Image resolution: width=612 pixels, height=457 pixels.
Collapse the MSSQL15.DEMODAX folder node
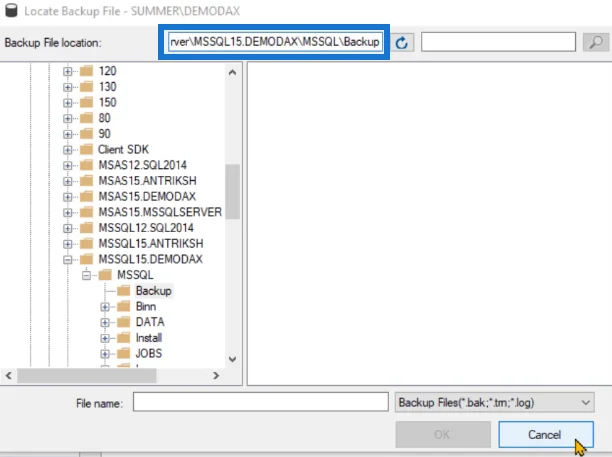point(68,260)
